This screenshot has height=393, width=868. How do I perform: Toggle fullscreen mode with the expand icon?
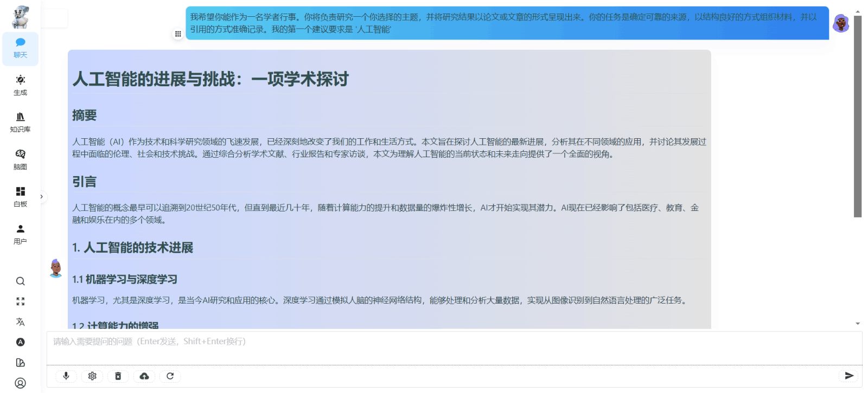tap(21, 301)
